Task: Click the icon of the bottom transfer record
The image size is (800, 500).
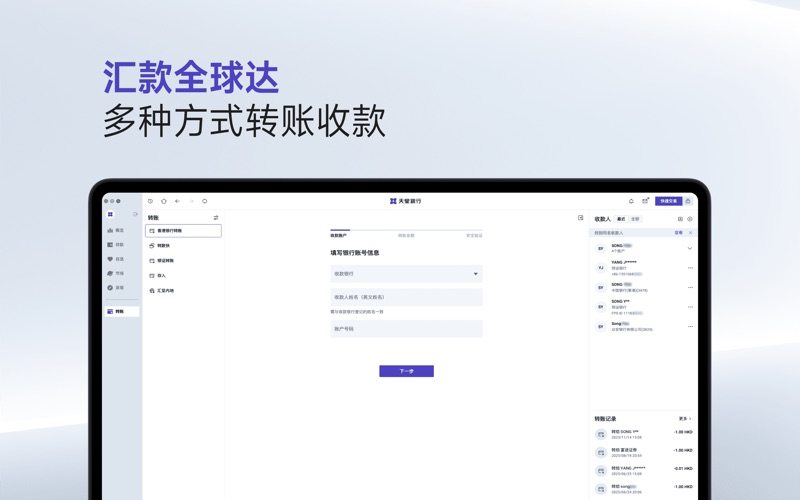Action: 601,489
